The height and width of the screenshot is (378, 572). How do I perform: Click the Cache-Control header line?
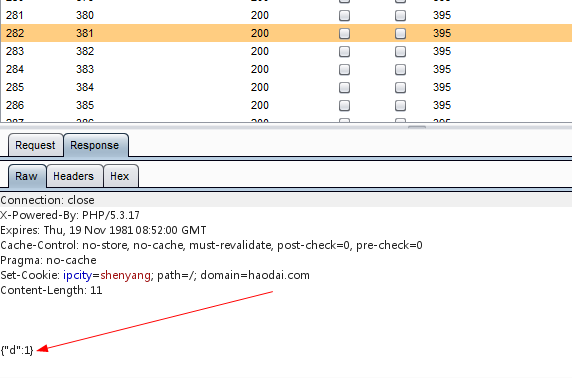tap(211, 245)
